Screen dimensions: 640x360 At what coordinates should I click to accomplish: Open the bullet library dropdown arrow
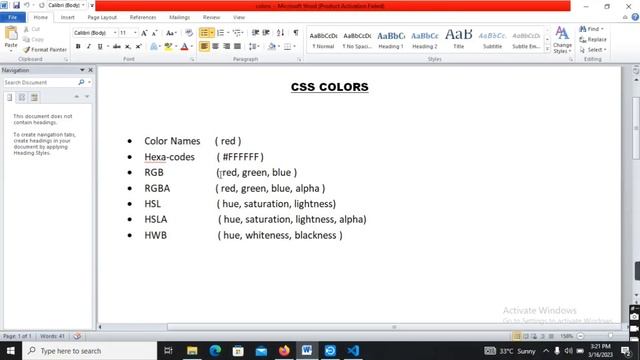(212, 33)
